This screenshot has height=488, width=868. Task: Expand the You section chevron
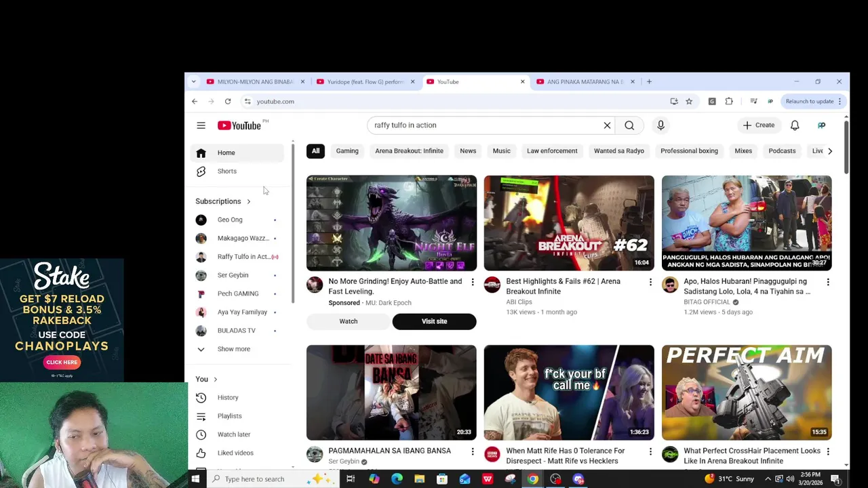(215, 380)
